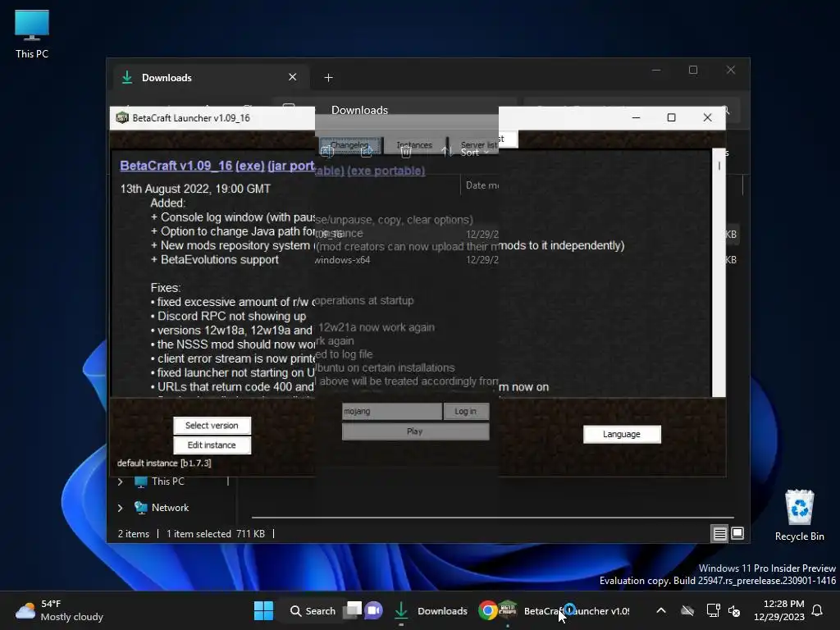Viewport: 840px width, 630px height.
Task: Close the Downloads Explorer tab
Action: (293, 77)
